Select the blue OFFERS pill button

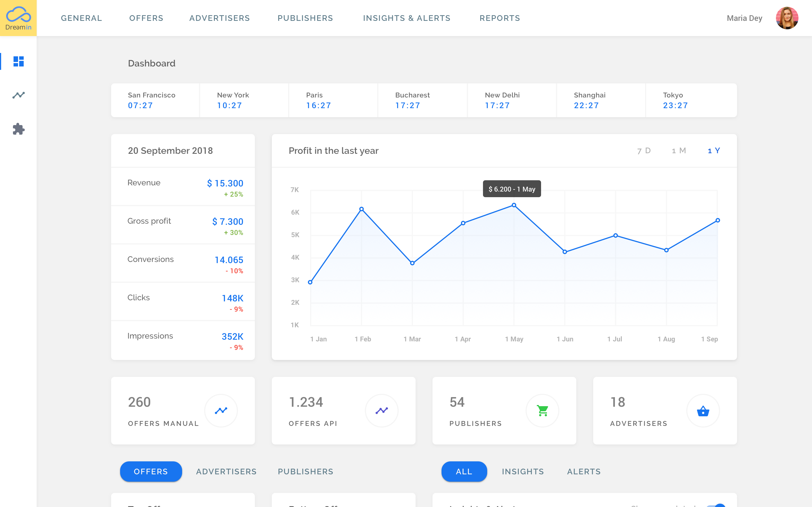(151, 472)
